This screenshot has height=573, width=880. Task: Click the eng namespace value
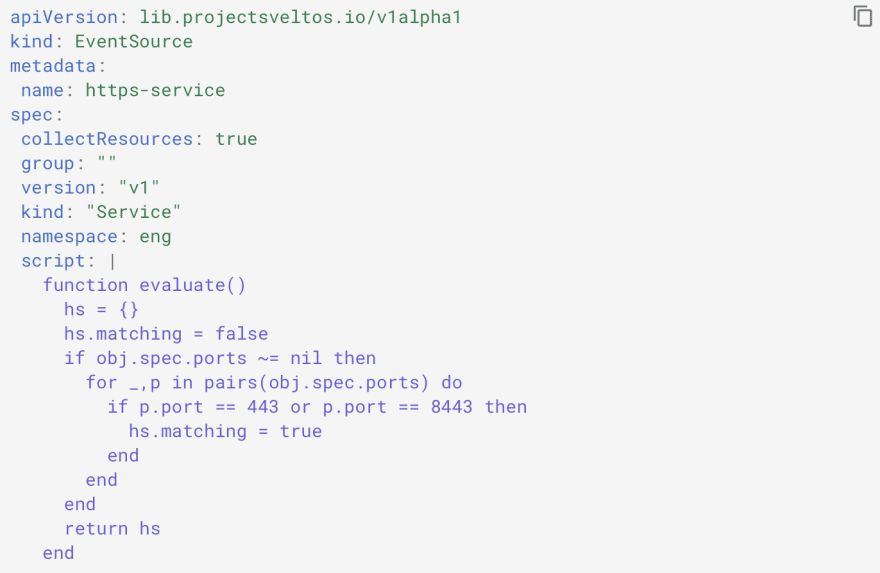(155, 236)
